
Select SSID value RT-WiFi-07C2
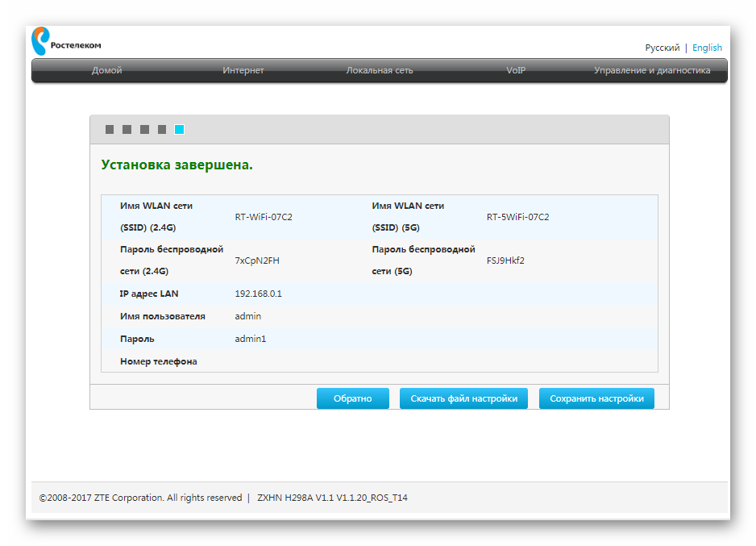click(264, 217)
